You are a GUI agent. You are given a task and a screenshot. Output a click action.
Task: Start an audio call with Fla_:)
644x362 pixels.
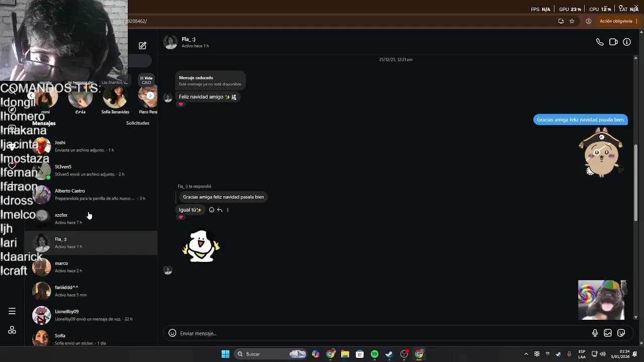click(600, 42)
